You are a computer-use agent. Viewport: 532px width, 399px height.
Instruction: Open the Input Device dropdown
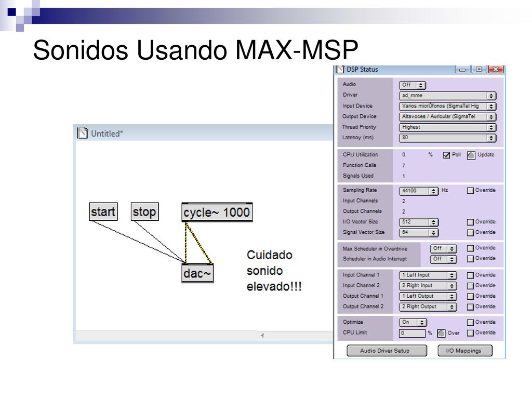(x=447, y=106)
